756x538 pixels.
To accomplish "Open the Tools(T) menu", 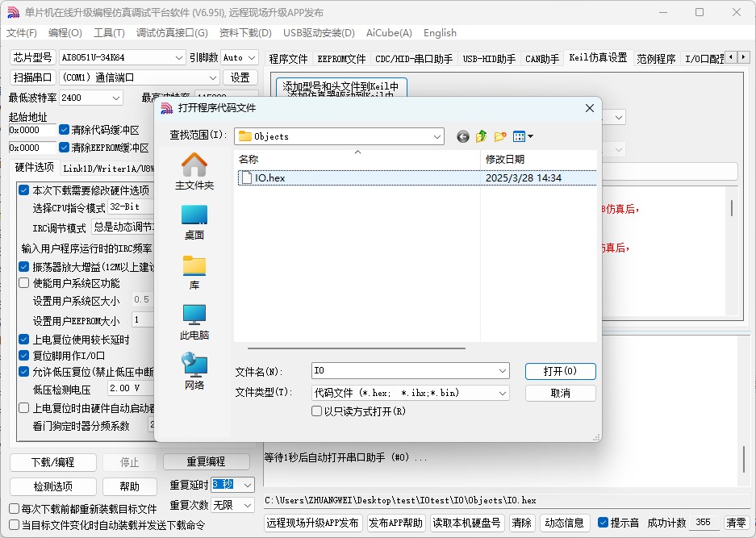I will pyautogui.click(x=109, y=33).
